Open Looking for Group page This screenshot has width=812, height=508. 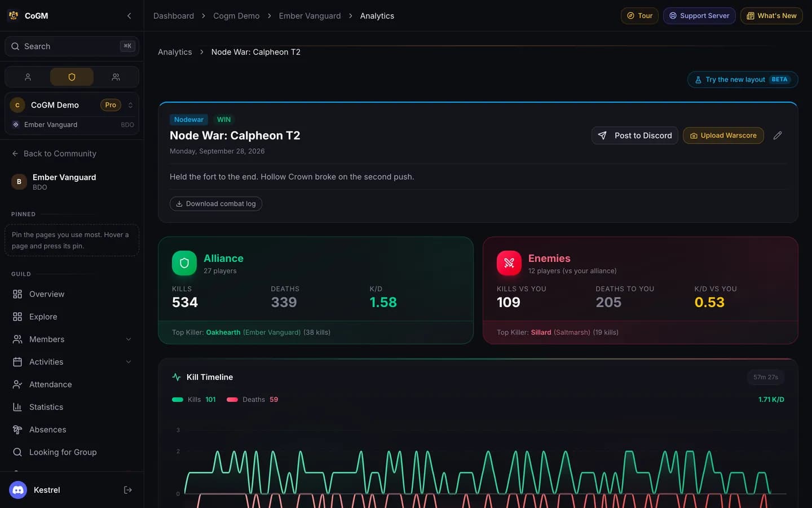72,452
